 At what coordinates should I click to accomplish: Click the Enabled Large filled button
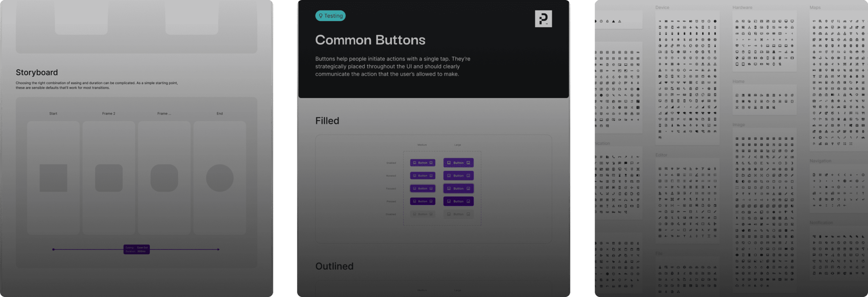point(458,163)
